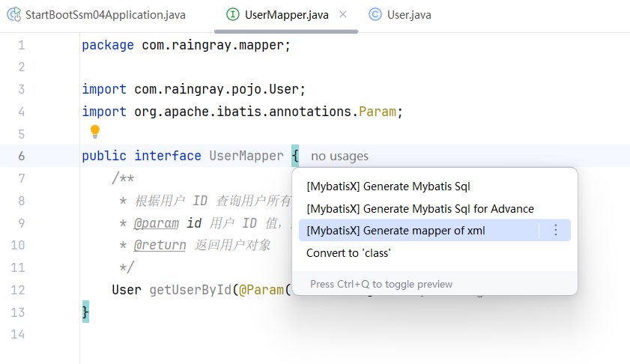Viewport: 630px width, 364px height.
Task: Click the yellow light bulb intention icon
Action: (95, 131)
